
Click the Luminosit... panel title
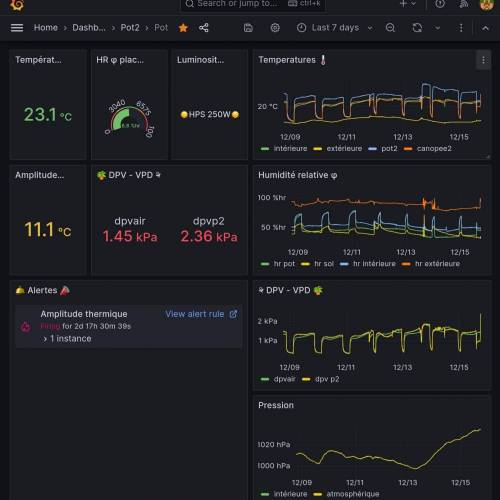point(200,60)
